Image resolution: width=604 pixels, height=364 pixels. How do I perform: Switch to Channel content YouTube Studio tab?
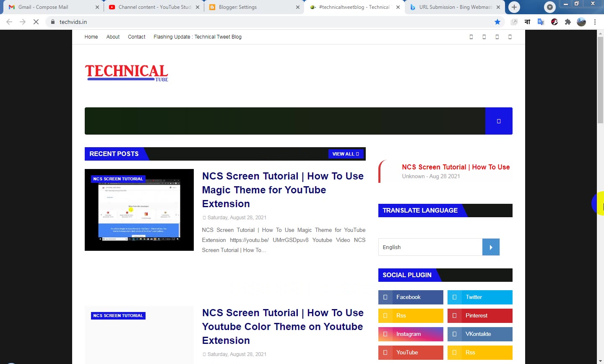(154, 7)
